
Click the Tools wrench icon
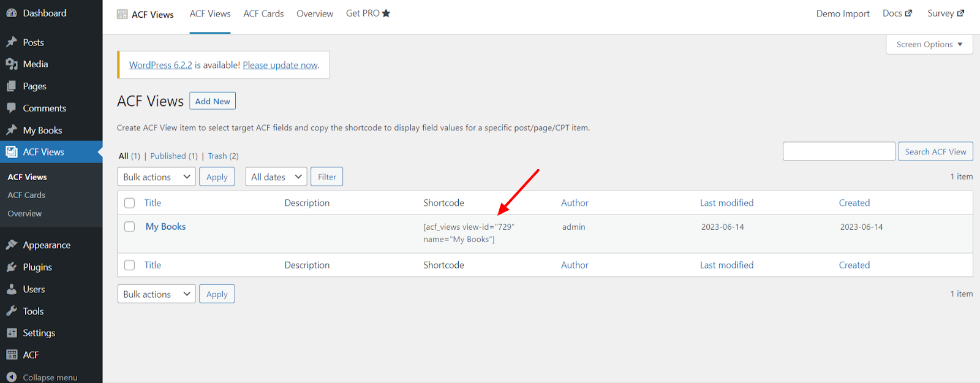click(x=11, y=311)
